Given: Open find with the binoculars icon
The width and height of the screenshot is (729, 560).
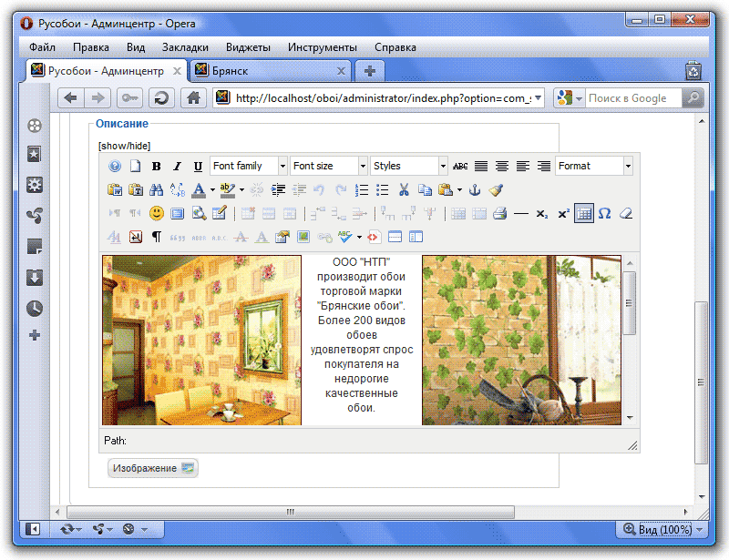Looking at the screenshot, I should click(x=156, y=190).
